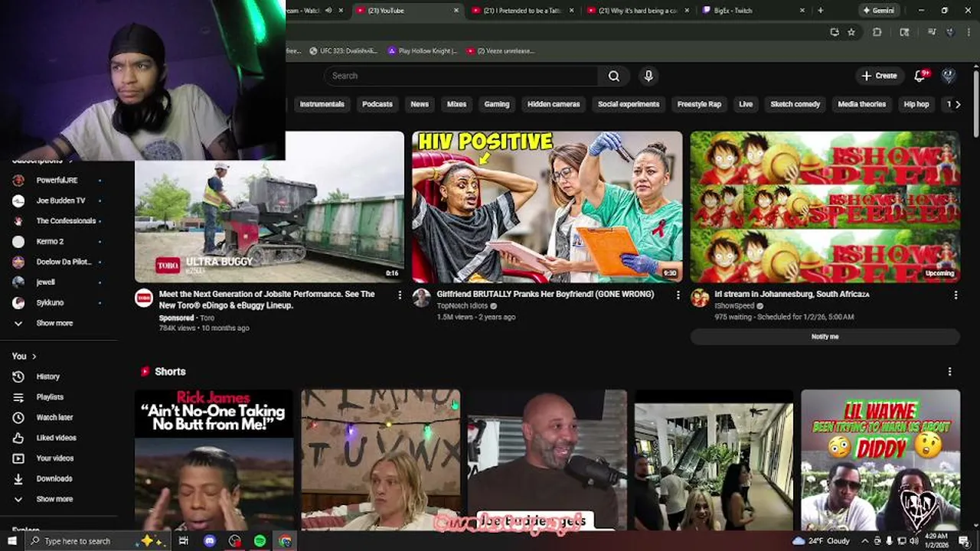
Task: Show more filter chips with right arrow
Action: [957, 104]
